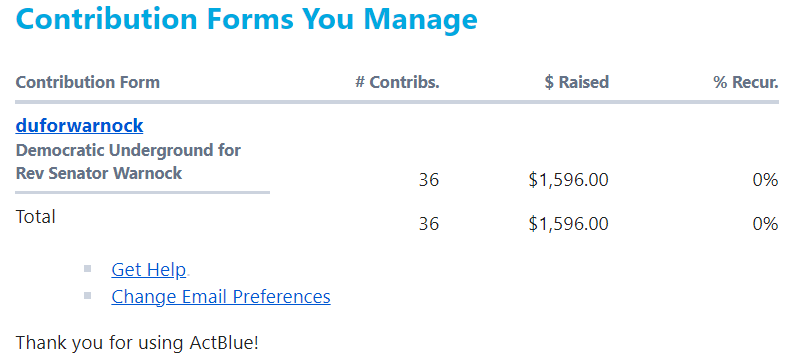Click the 36 contributions count in duforwarnock row
The image size is (791, 362).
pyautogui.click(x=429, y=180)
